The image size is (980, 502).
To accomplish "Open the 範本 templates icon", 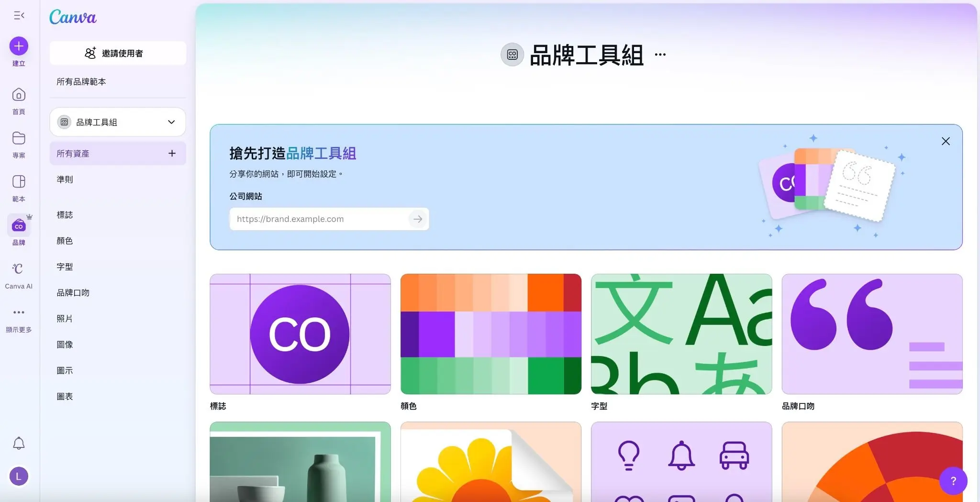I will coord(19,182).
